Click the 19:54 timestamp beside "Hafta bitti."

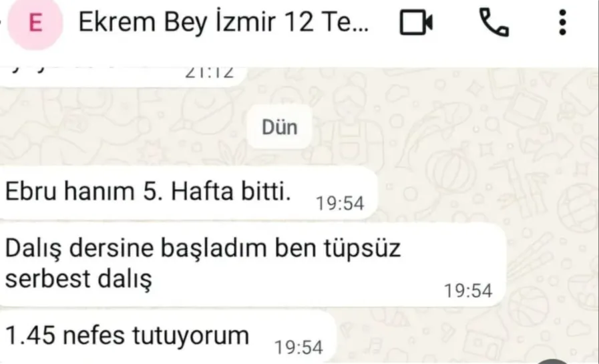point(340,203)
